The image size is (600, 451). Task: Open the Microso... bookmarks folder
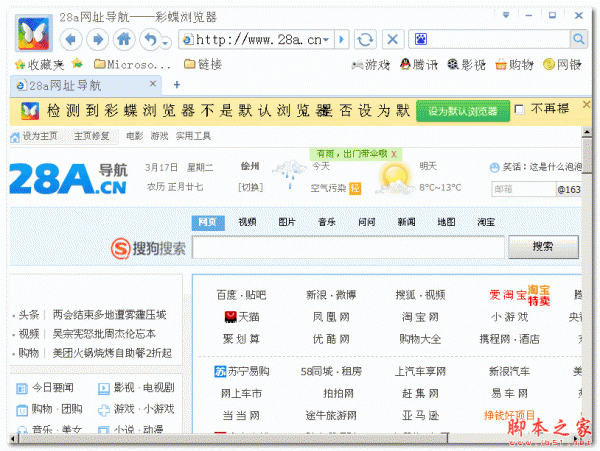[132, 65]
